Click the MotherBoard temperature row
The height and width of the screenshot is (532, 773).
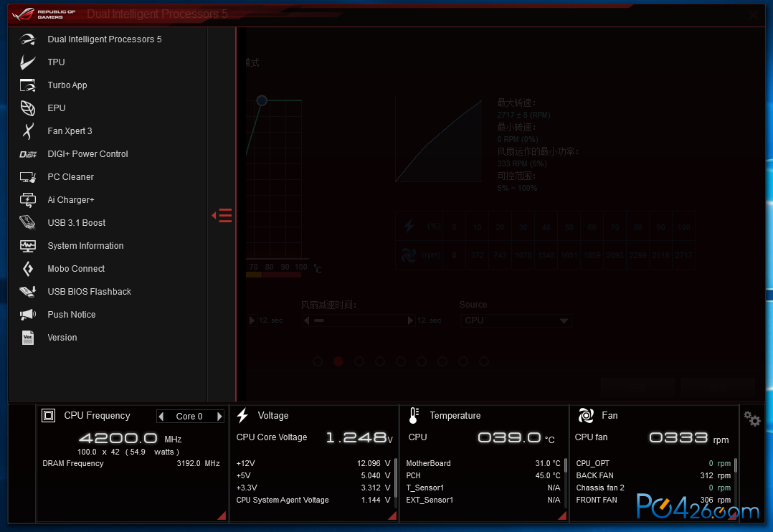483,463
